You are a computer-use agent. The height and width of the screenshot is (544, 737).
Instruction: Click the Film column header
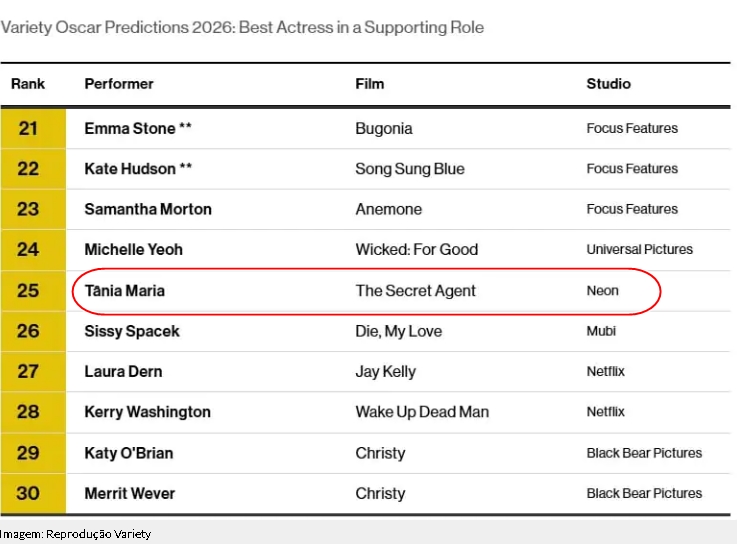pyautogui.click(x=370, y=84)
